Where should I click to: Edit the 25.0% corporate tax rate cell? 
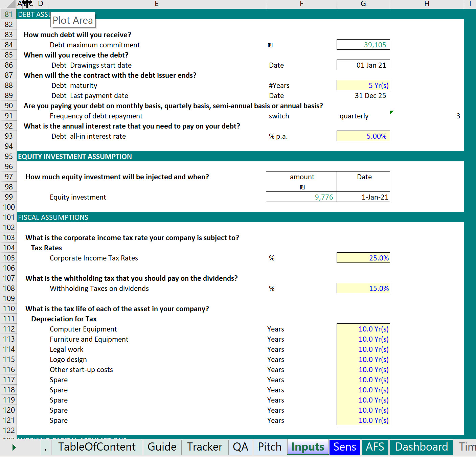(363, 258)
